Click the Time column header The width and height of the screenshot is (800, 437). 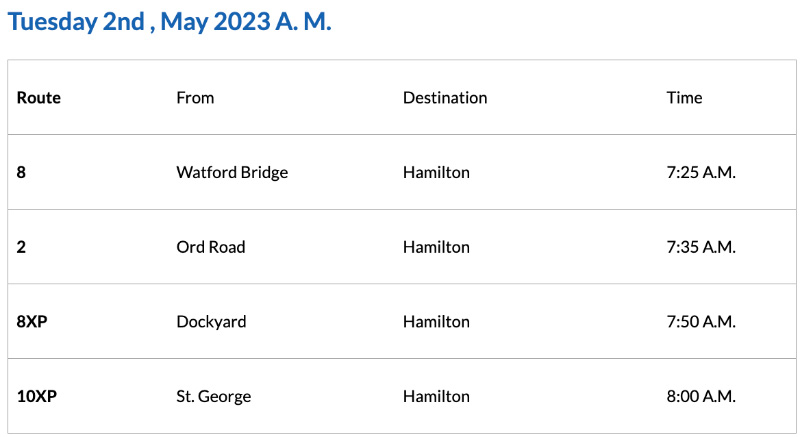(684, 98)
